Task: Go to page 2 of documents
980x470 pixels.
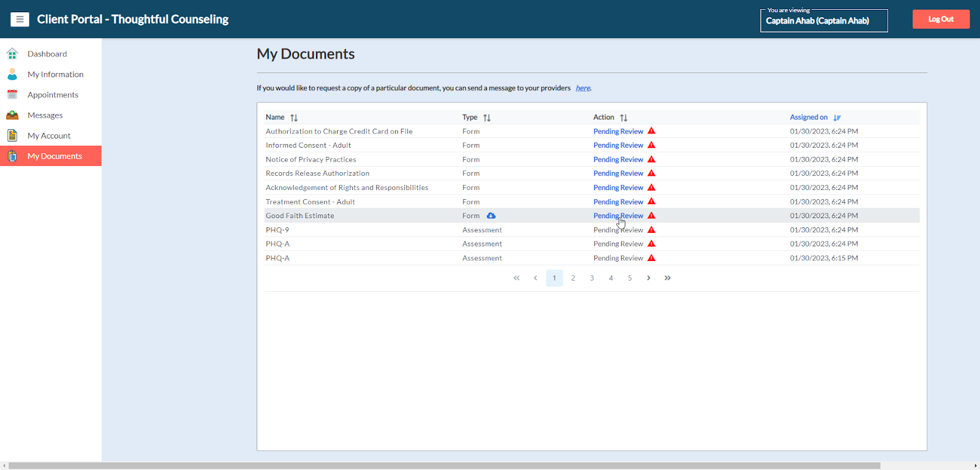Action: [573, 278]
